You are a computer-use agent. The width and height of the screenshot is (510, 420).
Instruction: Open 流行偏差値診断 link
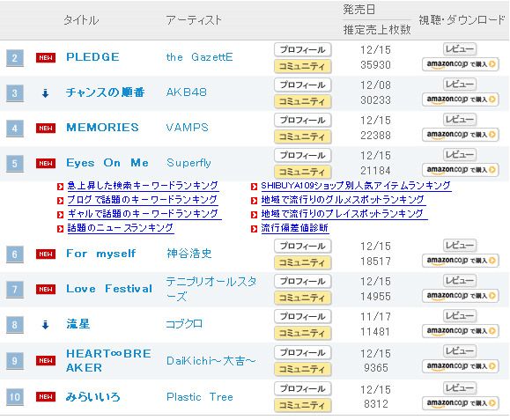click(295, 228)
